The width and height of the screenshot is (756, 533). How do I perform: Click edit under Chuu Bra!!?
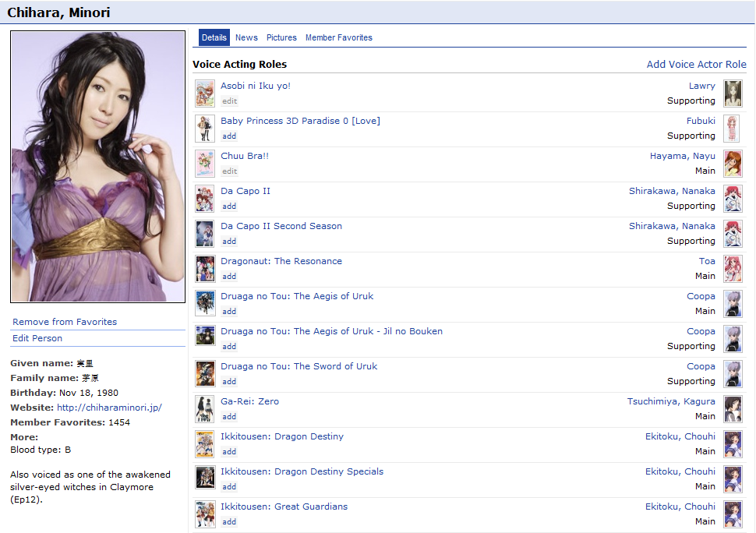229,171
